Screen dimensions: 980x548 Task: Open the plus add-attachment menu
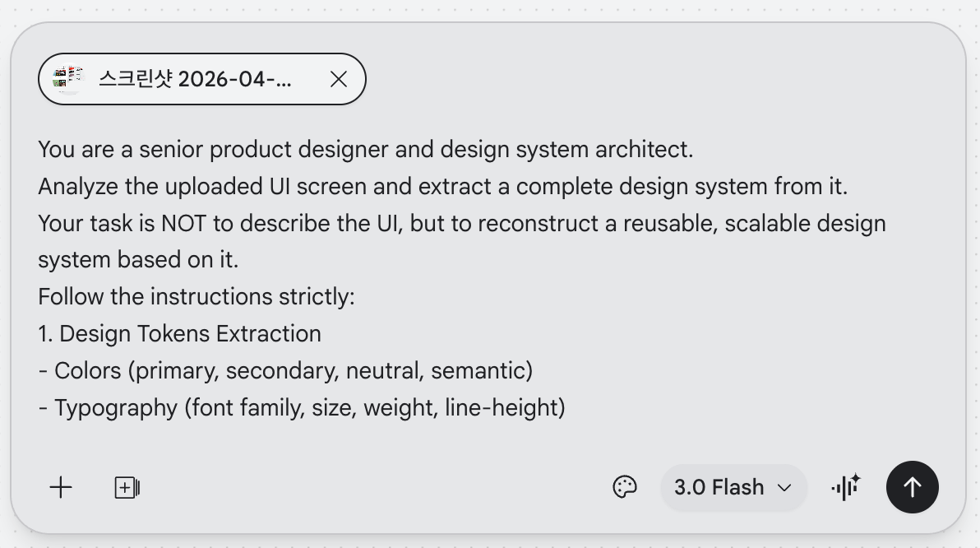(61, 488)
